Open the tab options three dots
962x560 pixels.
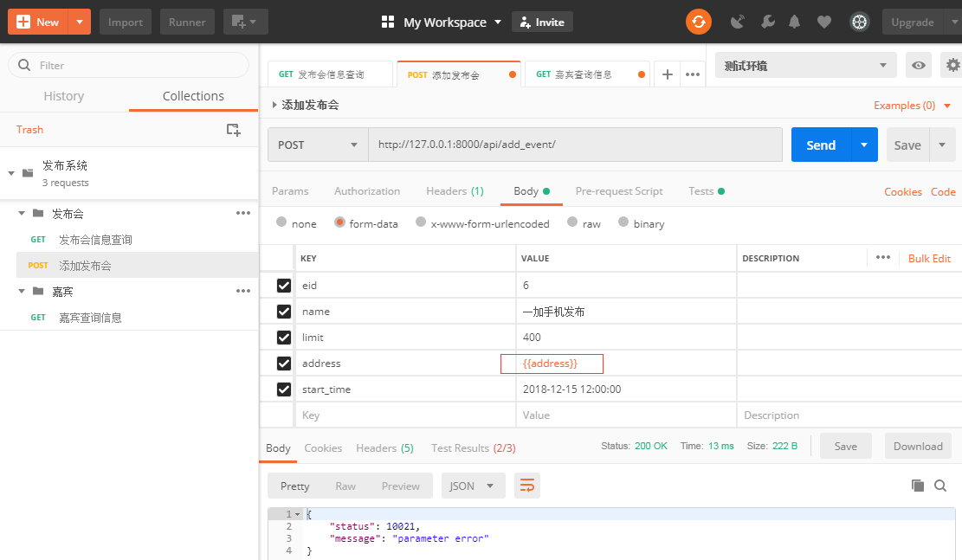pos(693,74)
